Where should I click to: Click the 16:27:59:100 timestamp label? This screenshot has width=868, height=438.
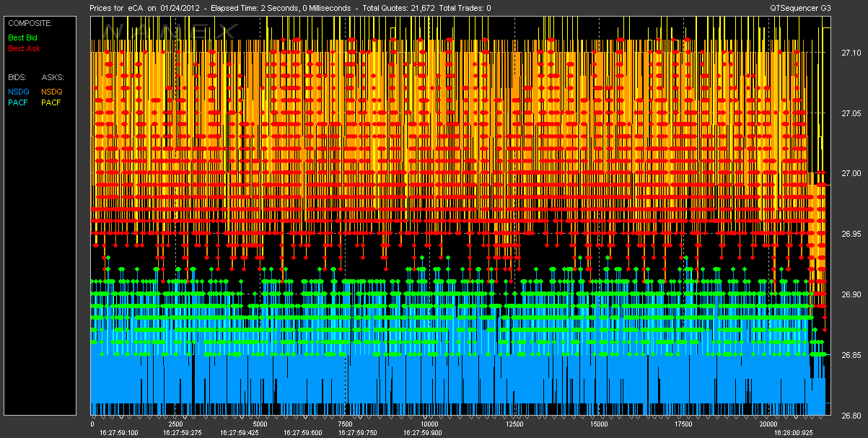[x=119, y=433]
